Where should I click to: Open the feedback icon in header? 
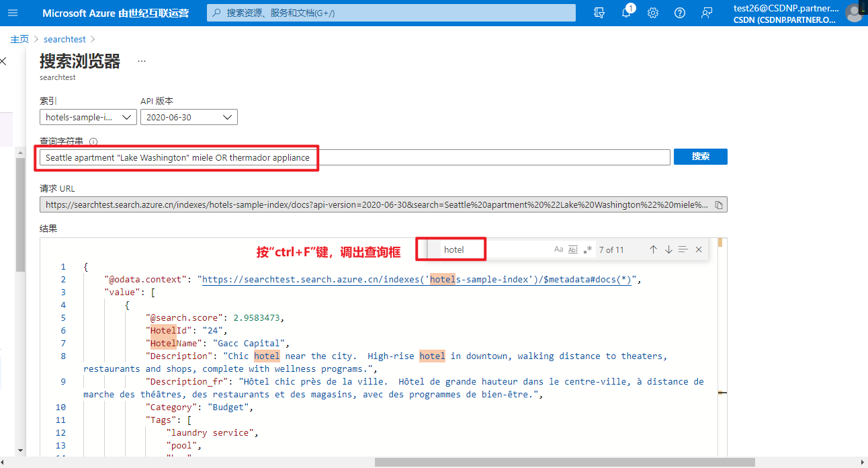click(707, 13)
